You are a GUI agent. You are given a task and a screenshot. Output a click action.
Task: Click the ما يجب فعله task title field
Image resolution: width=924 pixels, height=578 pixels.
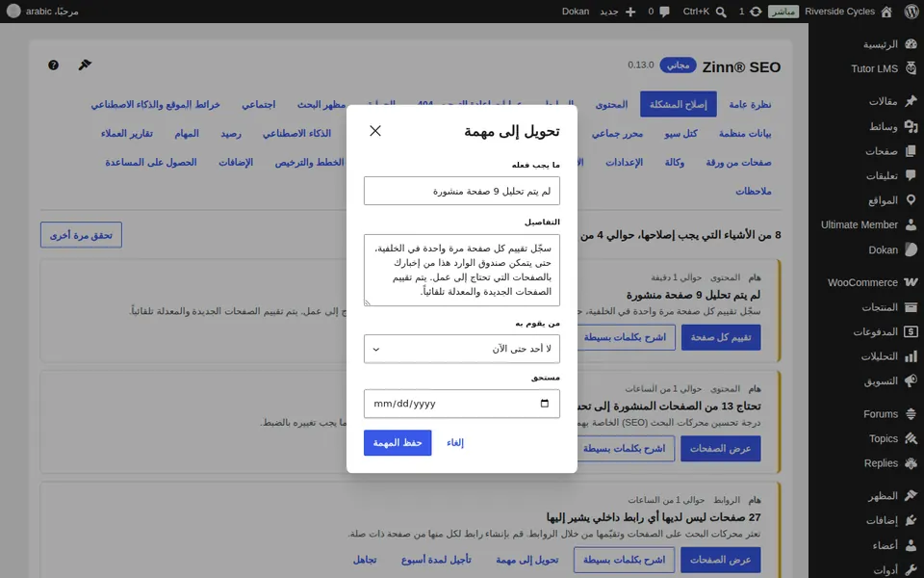click(461, 191)
